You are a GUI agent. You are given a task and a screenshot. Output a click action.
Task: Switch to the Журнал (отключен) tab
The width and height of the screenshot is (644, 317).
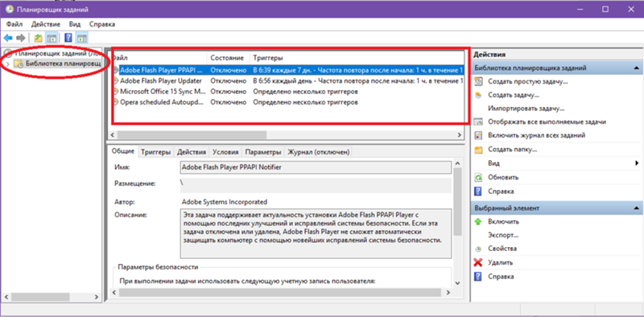pyautogui.click(x=318, y=152)
